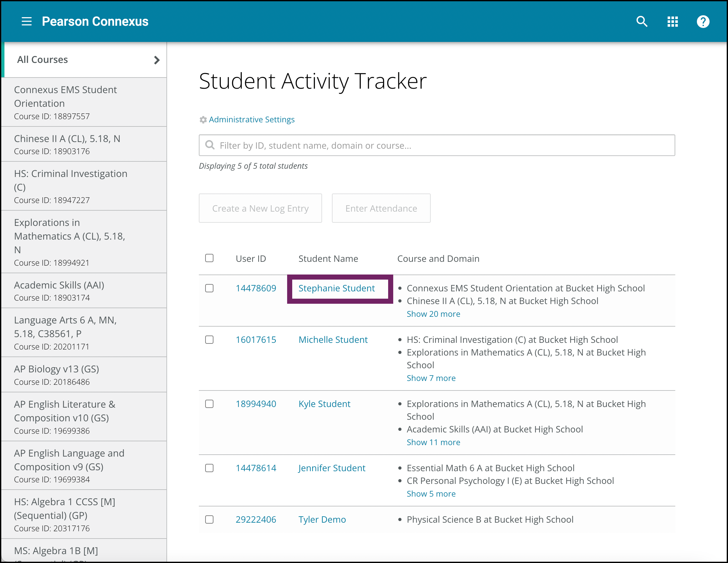Viewport: 728px width, 563px height.
Task: Open AP English Language and Composition course
Action: coord(84,466)
